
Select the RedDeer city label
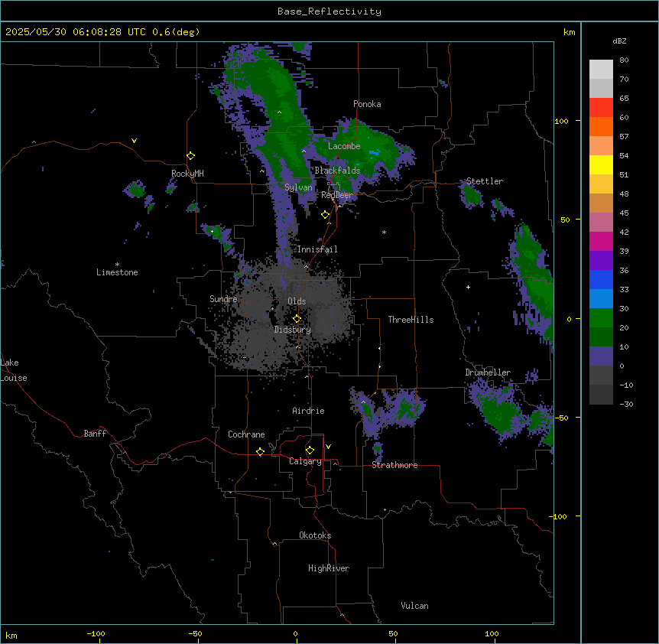336,195
